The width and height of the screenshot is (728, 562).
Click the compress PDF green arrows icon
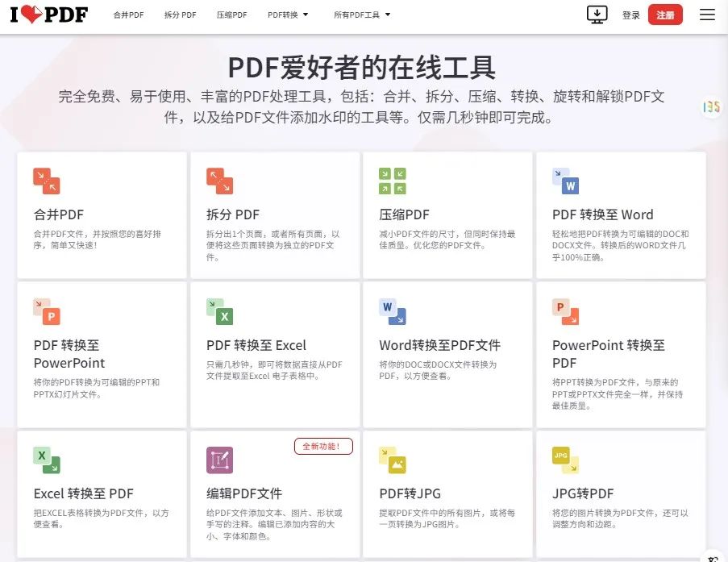click(x=393, y=181)
